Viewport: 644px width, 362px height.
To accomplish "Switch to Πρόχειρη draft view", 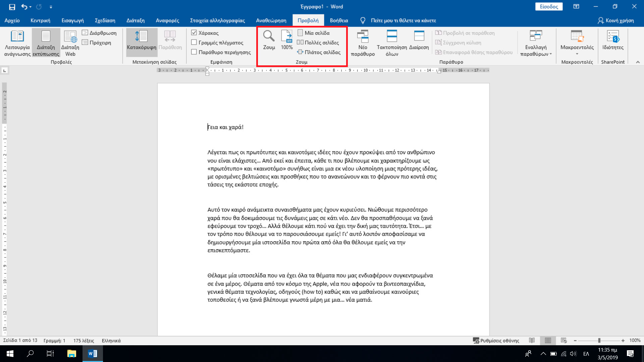I will coord(97,43).
